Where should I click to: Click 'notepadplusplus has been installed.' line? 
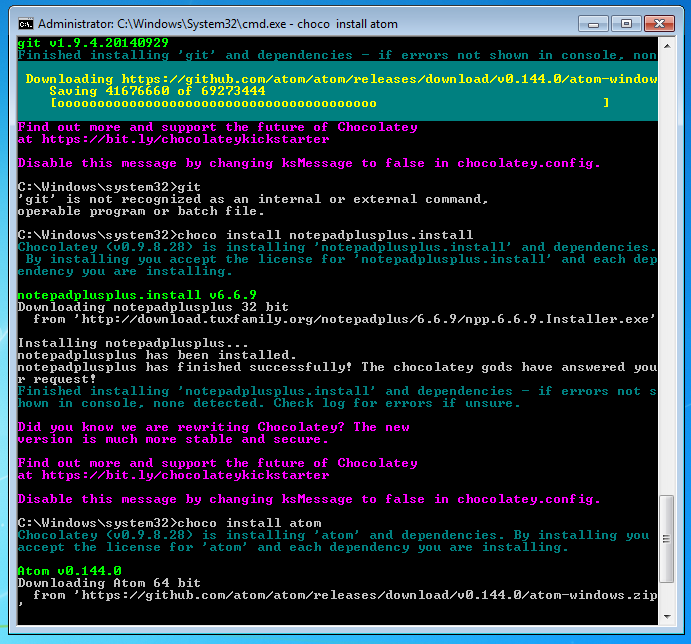pyautogui.click(x=157, y=355)
